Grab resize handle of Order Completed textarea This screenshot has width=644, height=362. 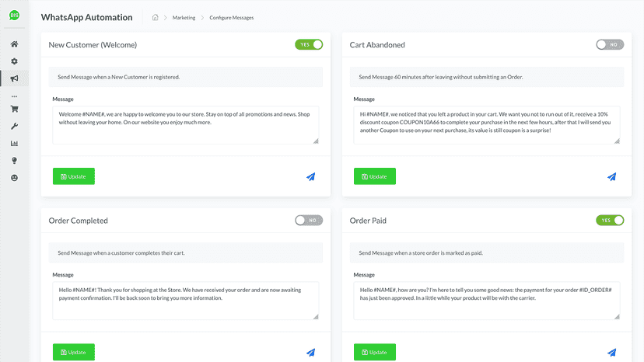(316, 316)
